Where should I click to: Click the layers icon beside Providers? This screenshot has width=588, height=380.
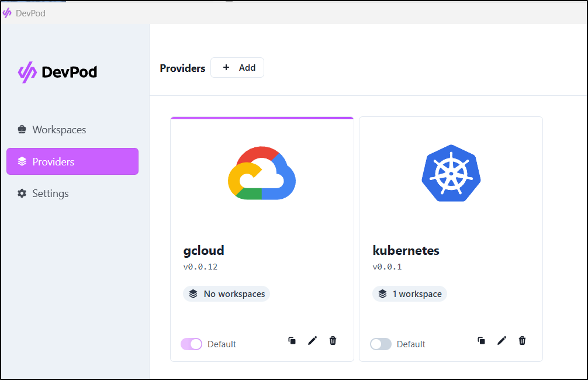[22, 161]
